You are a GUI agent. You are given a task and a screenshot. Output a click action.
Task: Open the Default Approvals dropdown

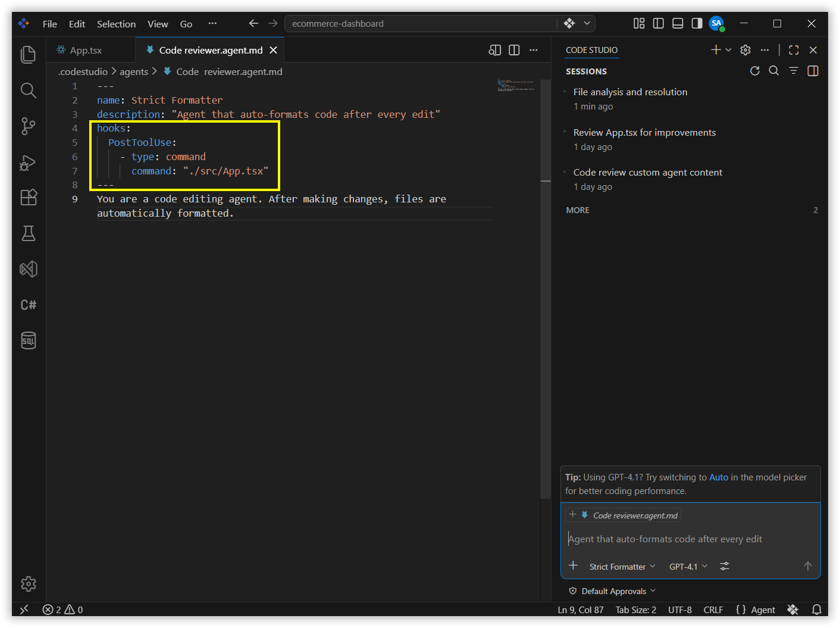click(x=613, y=591)
